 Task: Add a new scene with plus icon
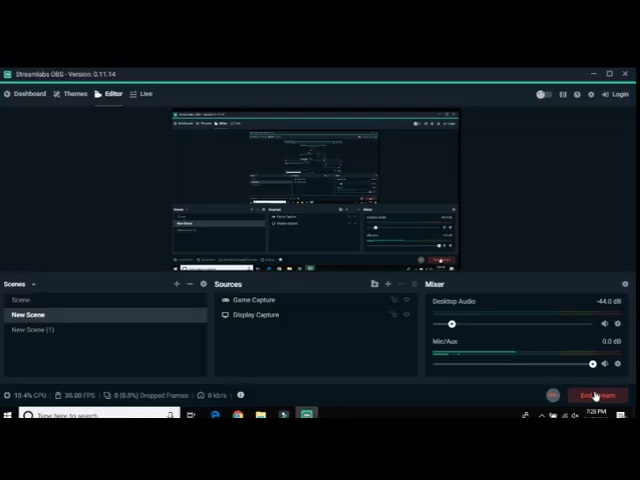177,284
